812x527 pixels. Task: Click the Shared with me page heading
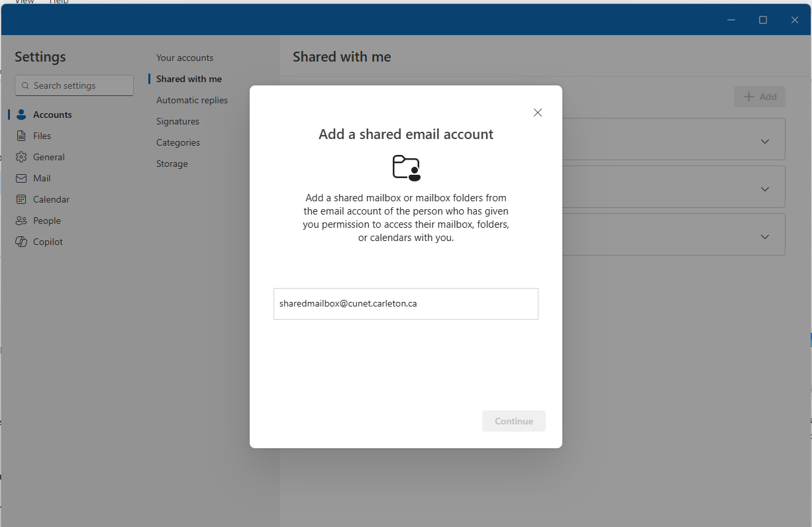pyautogui.click(x=342, y=57)
